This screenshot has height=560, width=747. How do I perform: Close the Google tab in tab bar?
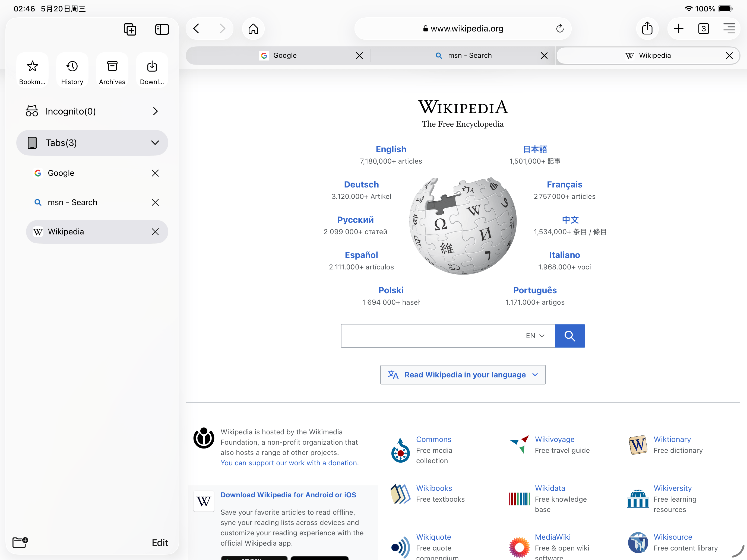pyautogui.click(x=360, y=56)
